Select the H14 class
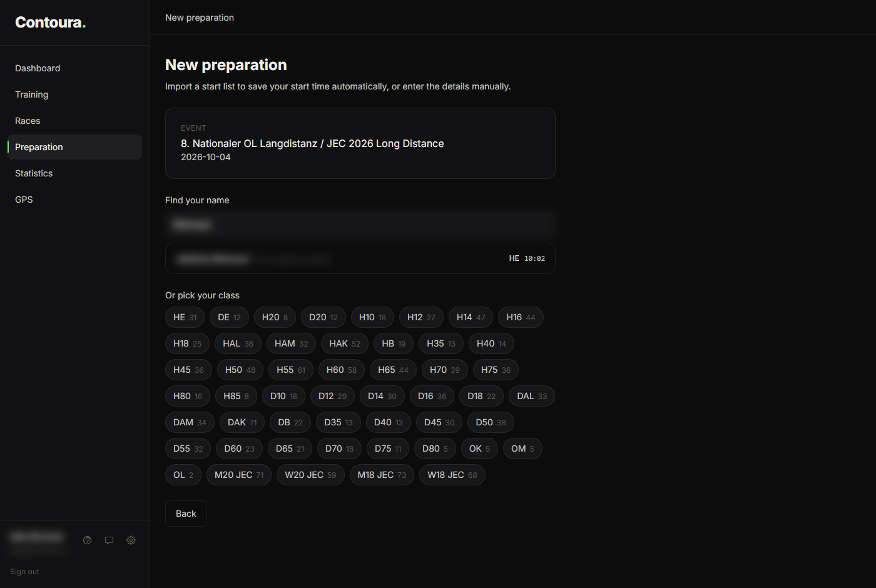The image size is (876, 588). (x=471, y=317)
